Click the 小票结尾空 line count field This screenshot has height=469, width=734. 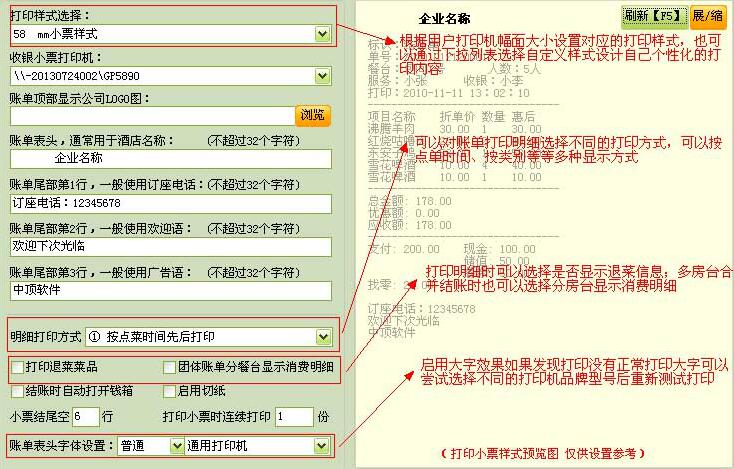point(85,416)
